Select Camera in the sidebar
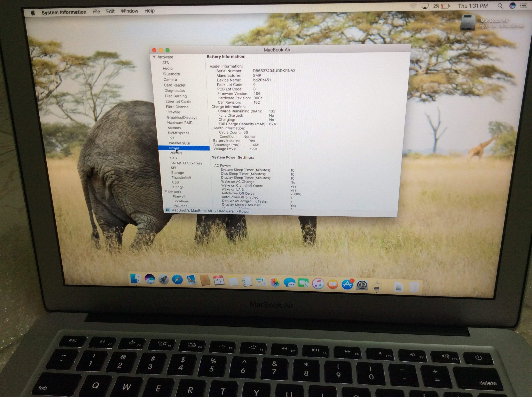Screen dimensions: 532x397 tap(170, 80)
